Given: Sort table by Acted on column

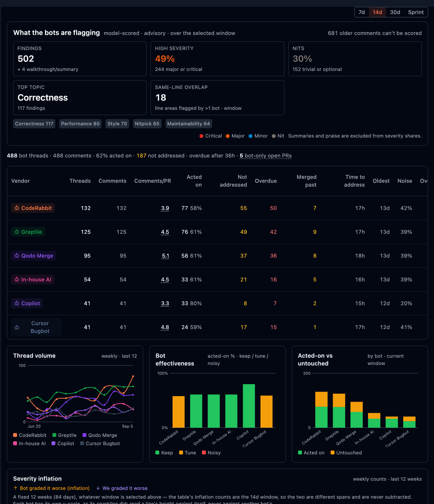Looking at the screenshot, I should [x=194, y=181].
